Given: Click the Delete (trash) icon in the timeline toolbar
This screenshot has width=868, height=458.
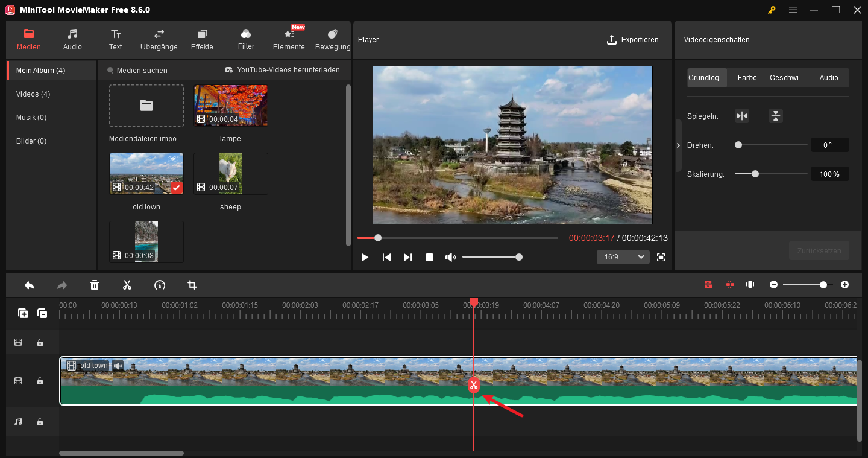Looking at the screenshot, I should [95, 284].
